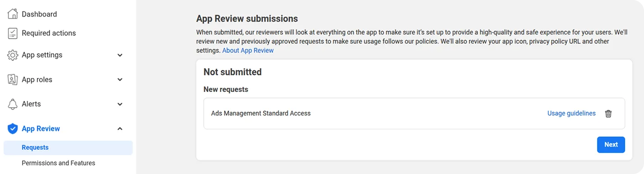The image size is (644, 174).
Task: Go to Requests under App Review
Action: 68,147
